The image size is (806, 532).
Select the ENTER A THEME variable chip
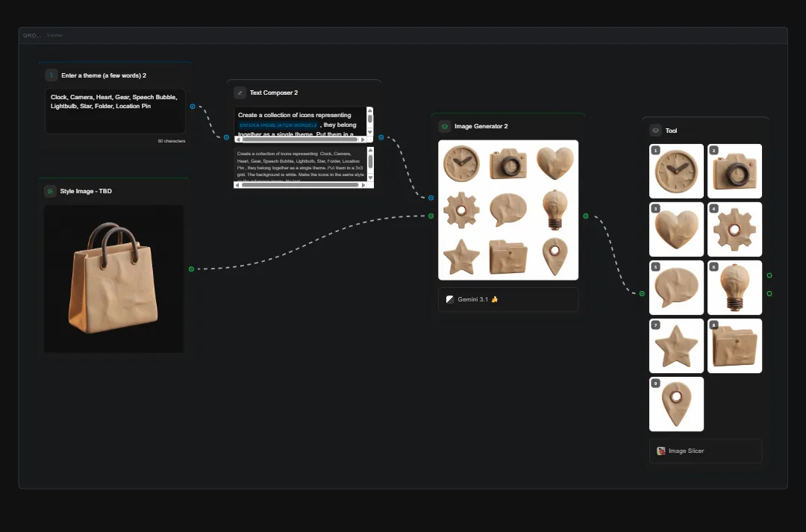[x=277, y=125]
